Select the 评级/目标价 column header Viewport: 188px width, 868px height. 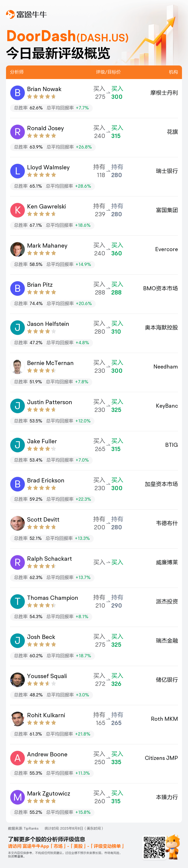point(108,72)
